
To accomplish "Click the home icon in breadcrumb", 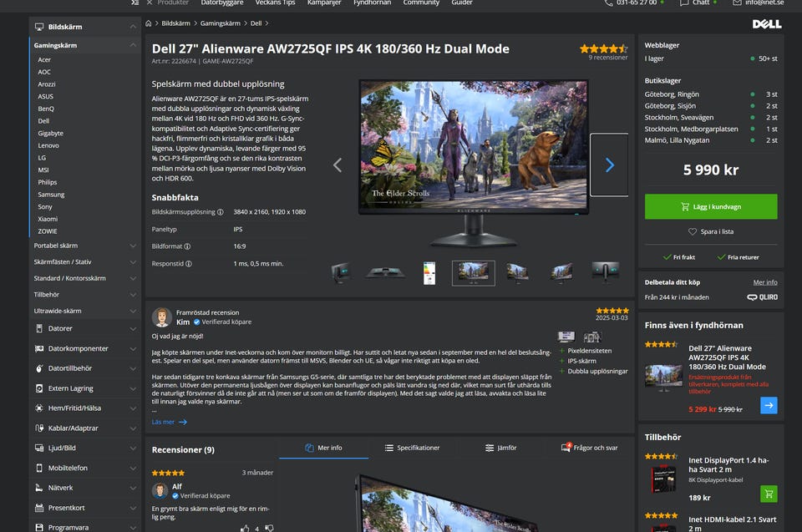I will click(149, 23).
